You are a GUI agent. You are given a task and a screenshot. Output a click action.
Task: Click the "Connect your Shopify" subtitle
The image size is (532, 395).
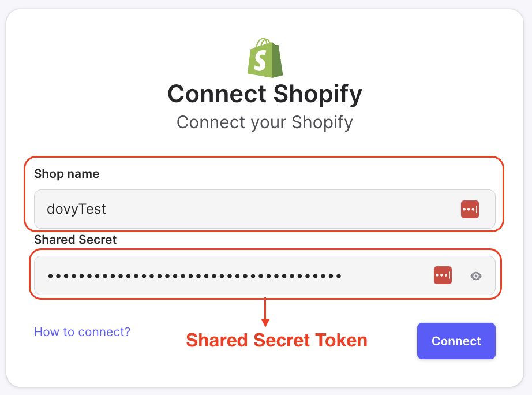click(x=265, y=122)
